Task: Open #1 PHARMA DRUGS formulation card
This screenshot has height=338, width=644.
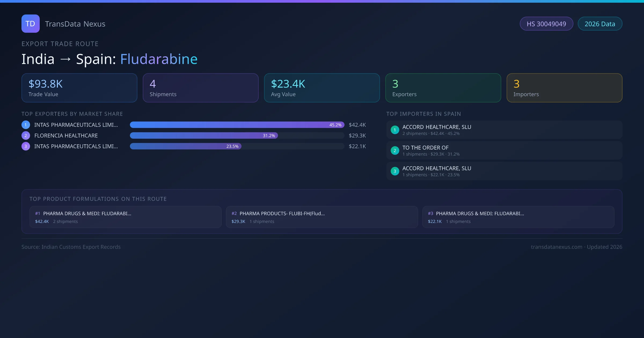Action: coord(125,217)
